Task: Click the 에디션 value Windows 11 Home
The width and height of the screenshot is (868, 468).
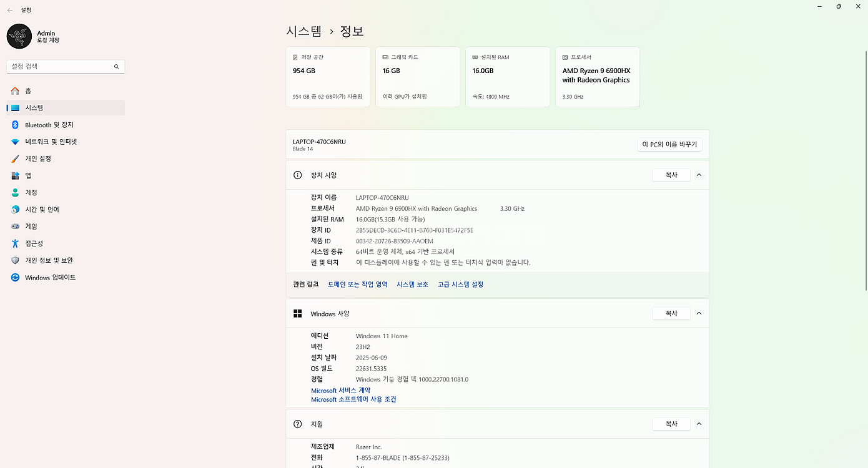Action: click(382, 336)
